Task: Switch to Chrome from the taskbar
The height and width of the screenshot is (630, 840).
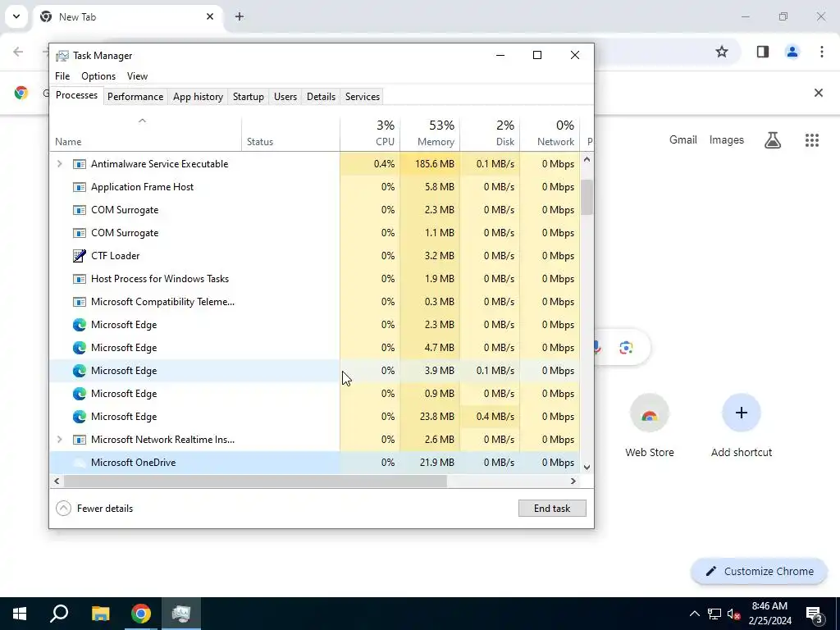Action: (141, 614)
